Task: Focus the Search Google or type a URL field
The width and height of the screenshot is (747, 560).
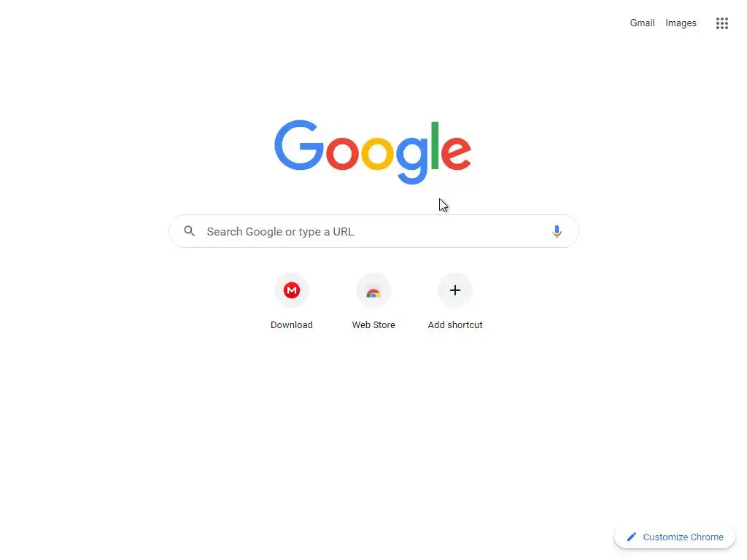Action: (373, 231)
